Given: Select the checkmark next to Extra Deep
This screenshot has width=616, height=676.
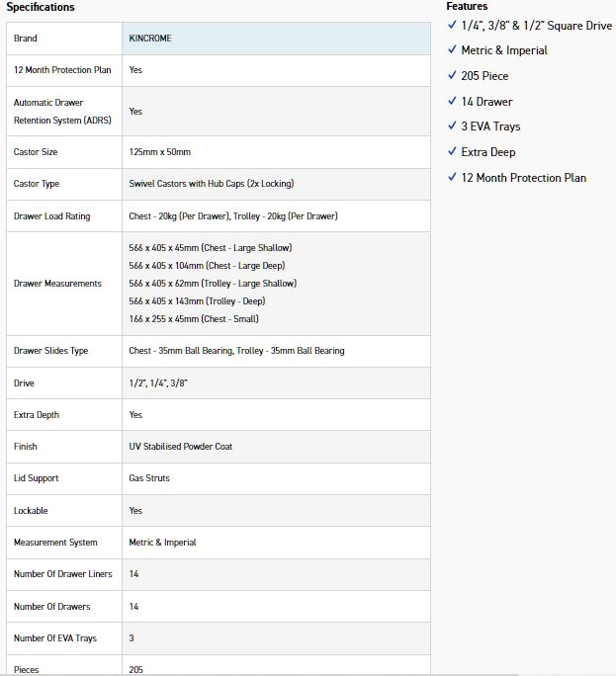Looking at the screenshot, I should click(x=453, y=152).
